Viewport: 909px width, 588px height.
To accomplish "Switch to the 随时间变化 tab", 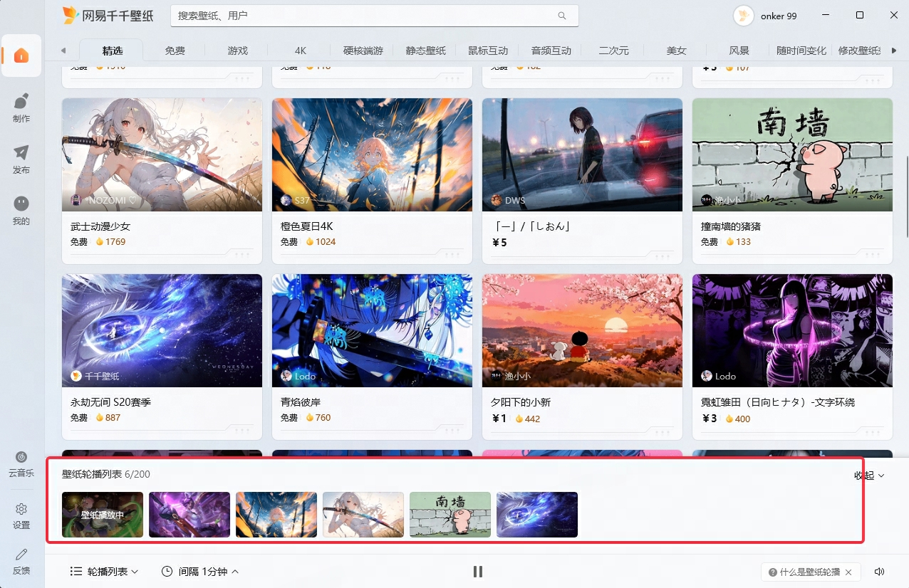I will click(801, 51).
